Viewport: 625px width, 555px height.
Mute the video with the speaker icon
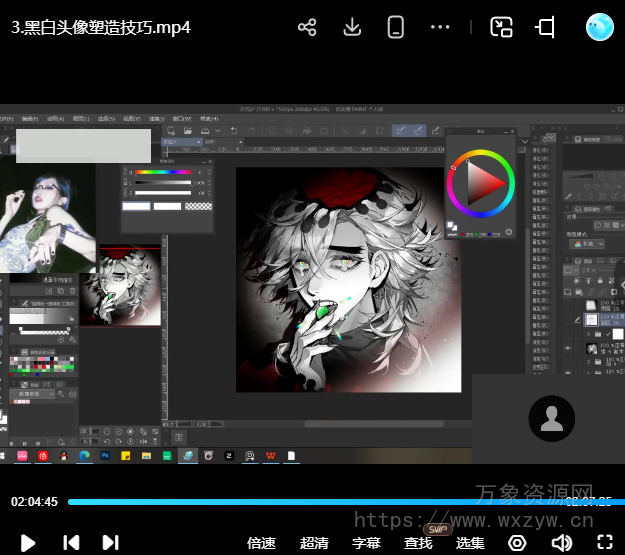(562, 542)
